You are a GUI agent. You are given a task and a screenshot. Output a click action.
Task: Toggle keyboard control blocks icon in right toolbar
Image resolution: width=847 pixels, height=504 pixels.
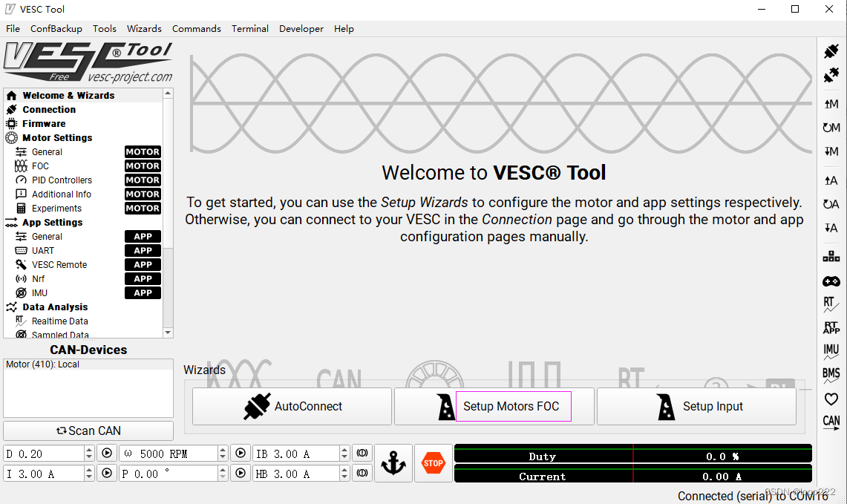click(831, 257)
